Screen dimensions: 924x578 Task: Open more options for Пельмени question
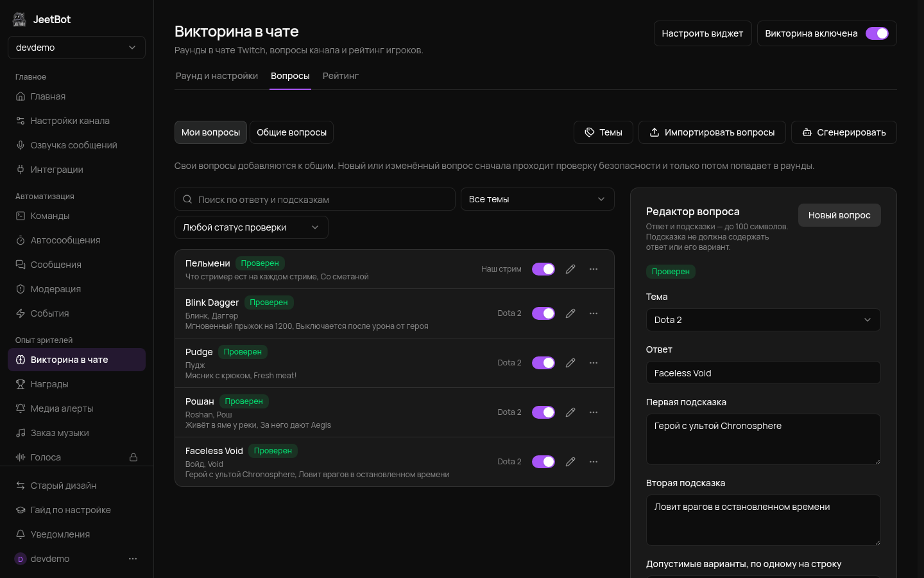click(594, 269)
